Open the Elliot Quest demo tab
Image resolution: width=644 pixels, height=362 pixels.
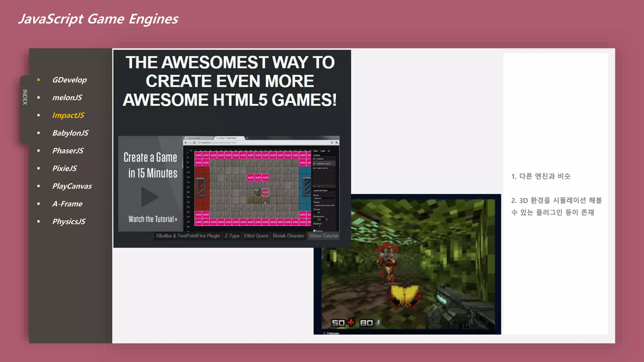pos(256,236)
